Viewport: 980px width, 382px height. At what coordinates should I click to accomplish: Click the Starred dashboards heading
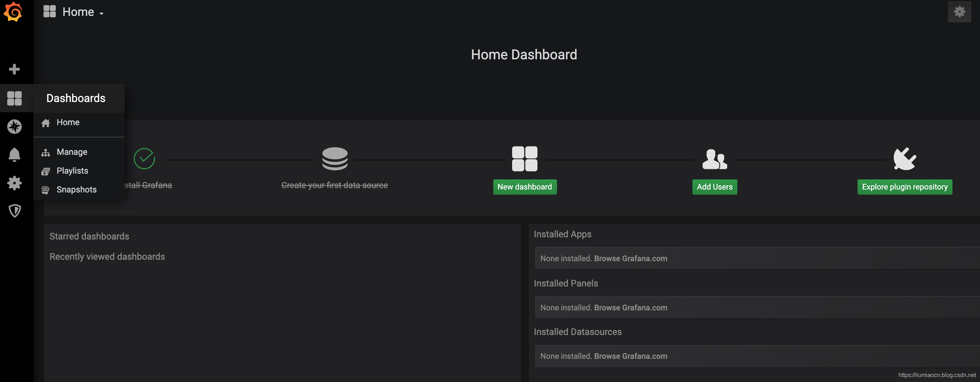(89, 236)
